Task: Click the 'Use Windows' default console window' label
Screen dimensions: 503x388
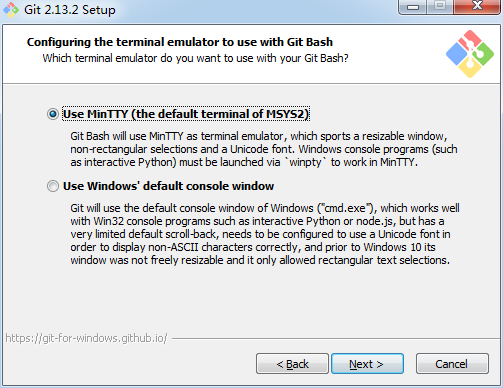Action: coord(168,186)
